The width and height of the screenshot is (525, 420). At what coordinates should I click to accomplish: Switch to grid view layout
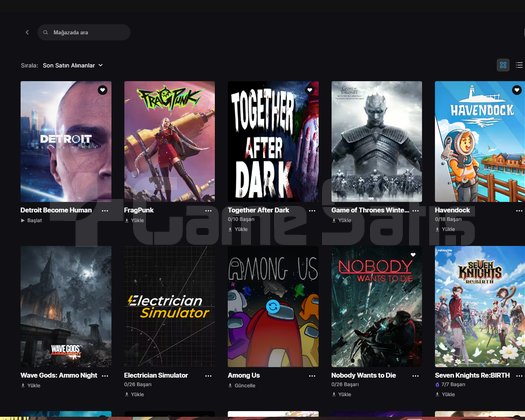coord(503,65)
